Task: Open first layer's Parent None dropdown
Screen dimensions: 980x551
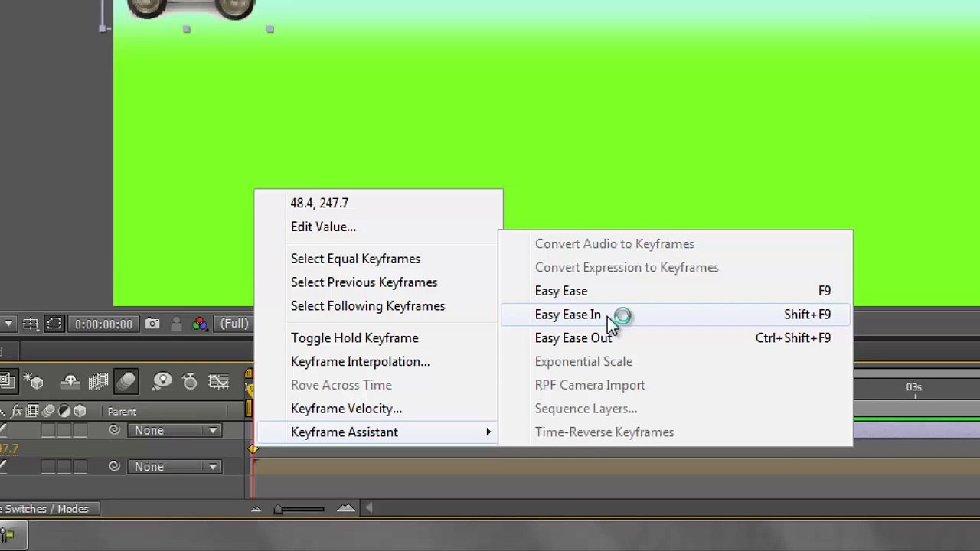Action: (x=174, y=431)
